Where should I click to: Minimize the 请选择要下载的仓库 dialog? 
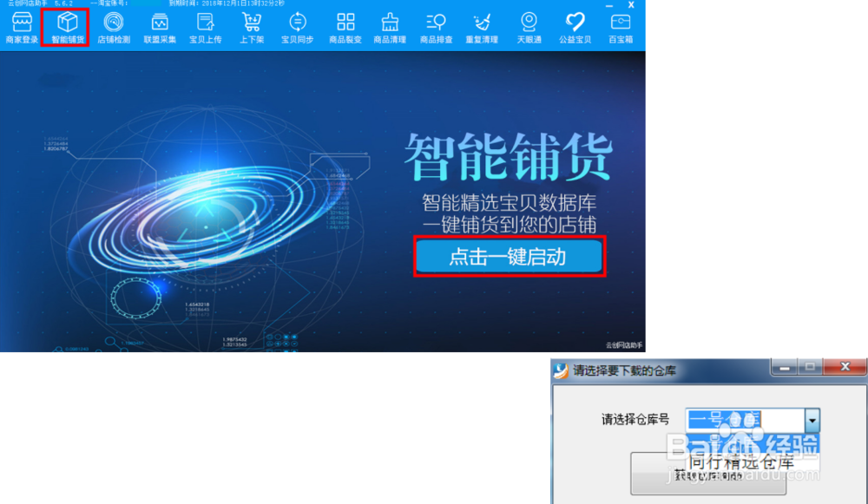click(785, 367)
